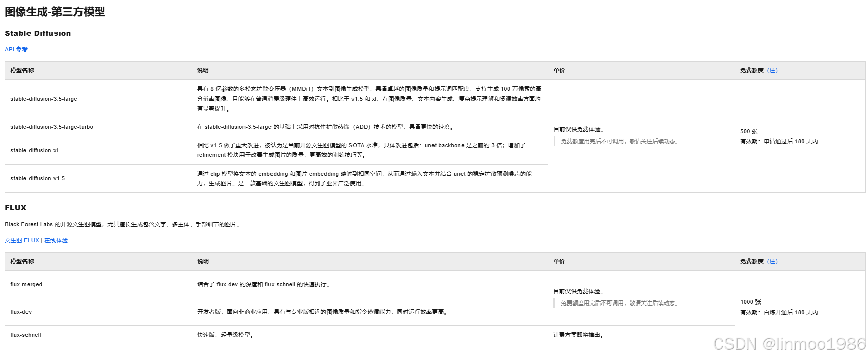Click the (注) link in Stable Diffusion header
Image resolution: width=868 pixels, height=359 pixels.
click(772, 70)
